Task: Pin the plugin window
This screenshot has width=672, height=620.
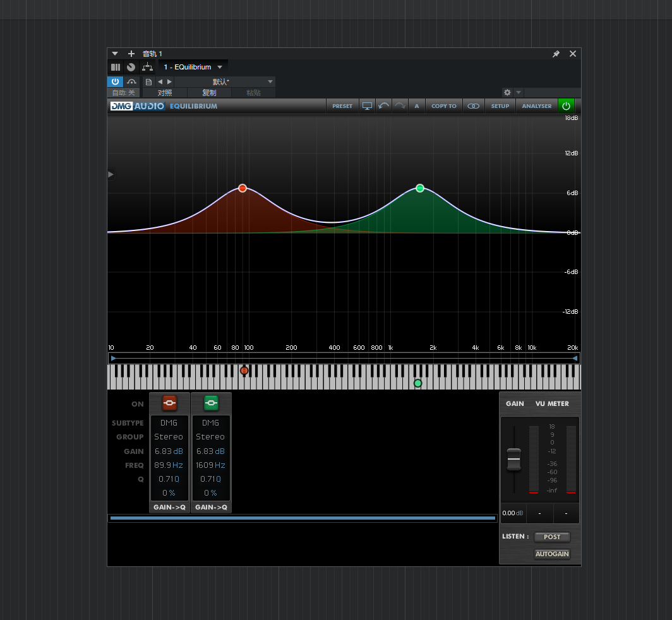Action: [556, 54]
